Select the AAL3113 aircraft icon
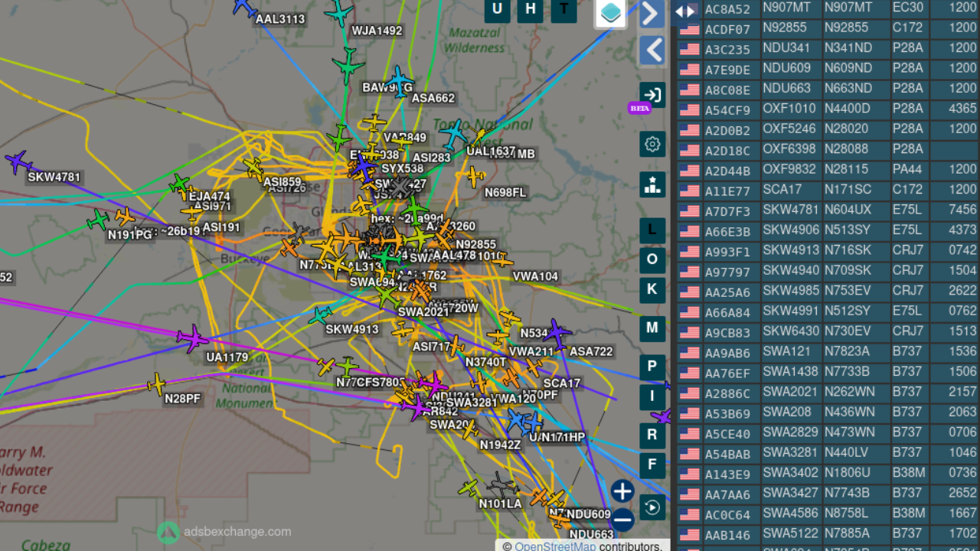The width and height of the screenshot is (980, 551). (244, 7)
